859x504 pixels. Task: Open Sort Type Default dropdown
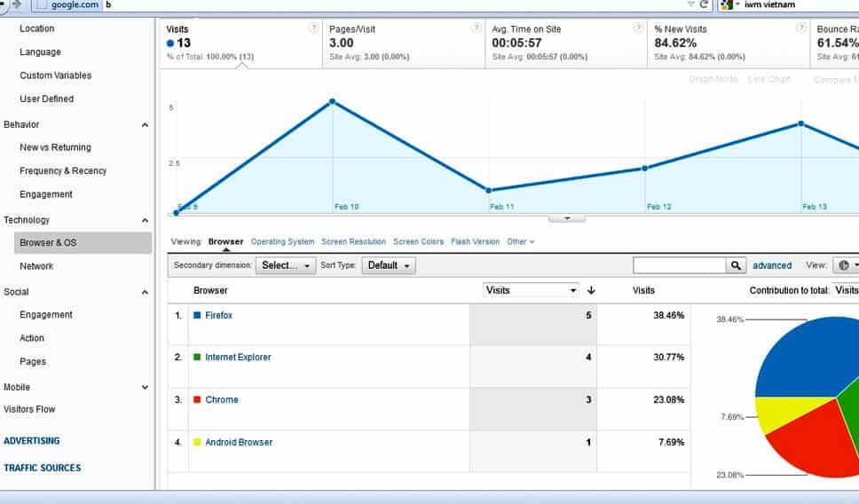(x=389, y=265)
